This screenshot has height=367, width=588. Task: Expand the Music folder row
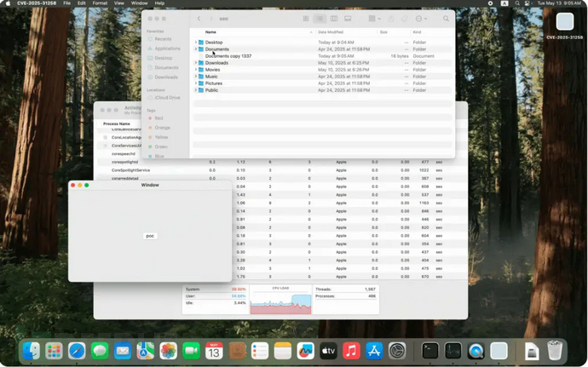point(196,77)
